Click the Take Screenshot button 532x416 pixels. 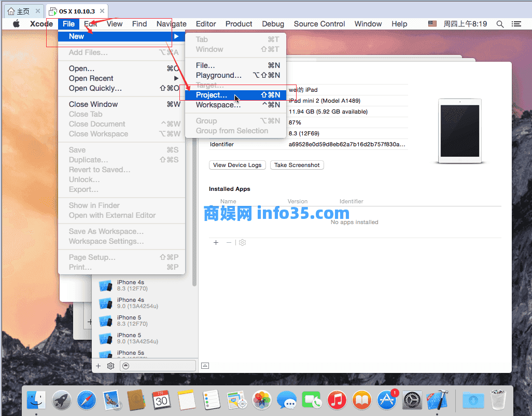[x=297, y=165]
